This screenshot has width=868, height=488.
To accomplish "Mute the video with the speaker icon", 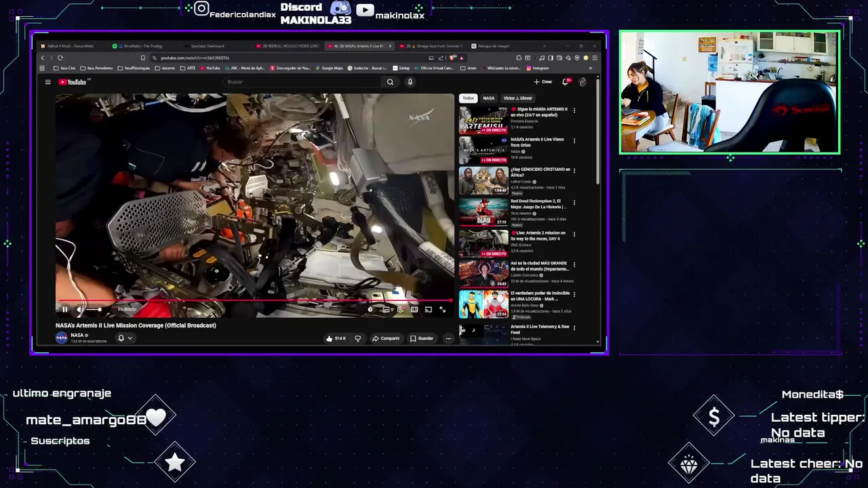I will (x=80, y=310).
